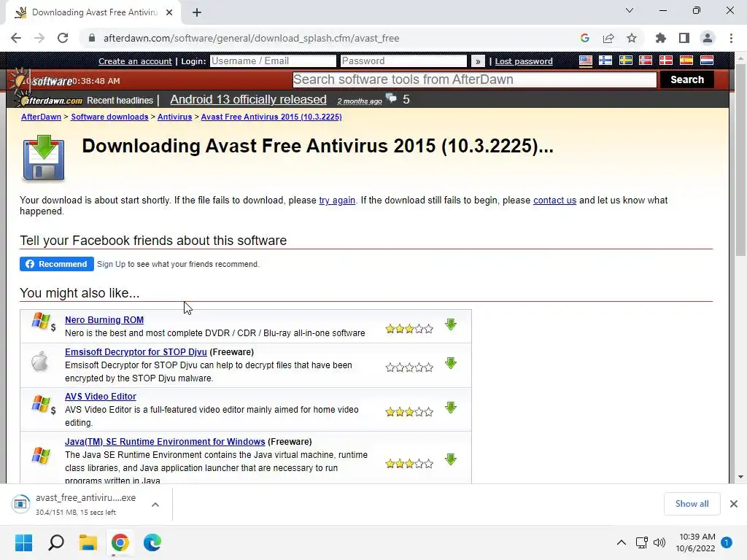
Task: Open Emsisoft Decryptor for STOP Djvu link
Action: (136, 352)
